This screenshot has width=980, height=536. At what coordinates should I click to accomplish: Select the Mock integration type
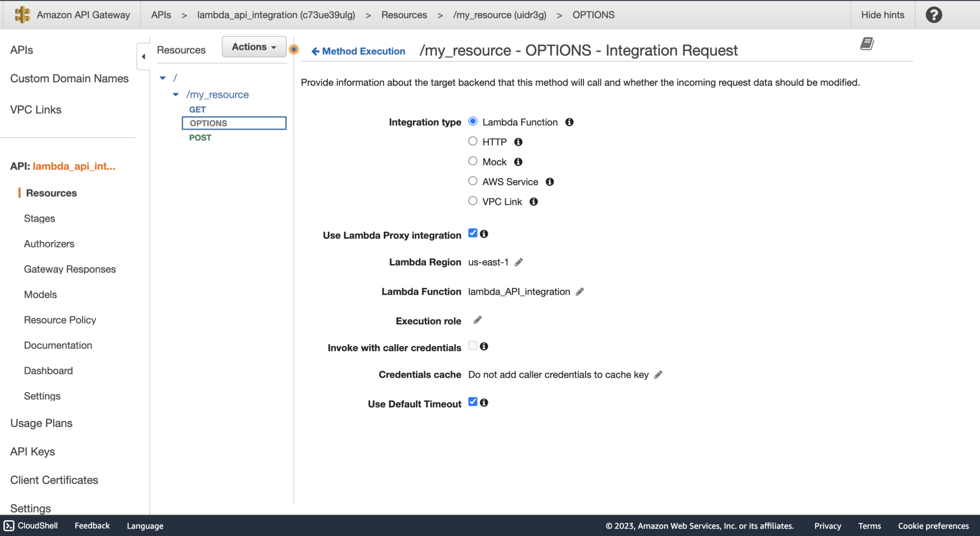click(472, 161)
